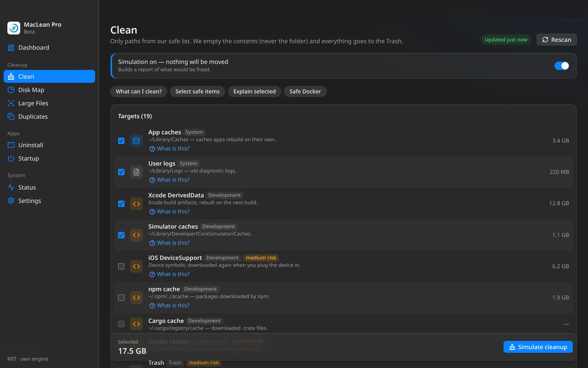
Task: Rescan the cleanup targets
Action: pyautogui.click(x=557, y=40)
